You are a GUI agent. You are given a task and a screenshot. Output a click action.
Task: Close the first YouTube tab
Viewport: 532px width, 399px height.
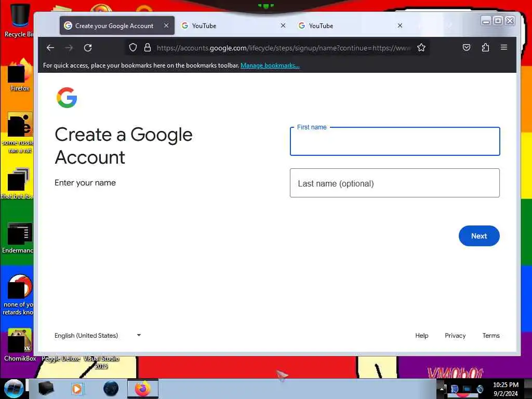tap(283, 25)
